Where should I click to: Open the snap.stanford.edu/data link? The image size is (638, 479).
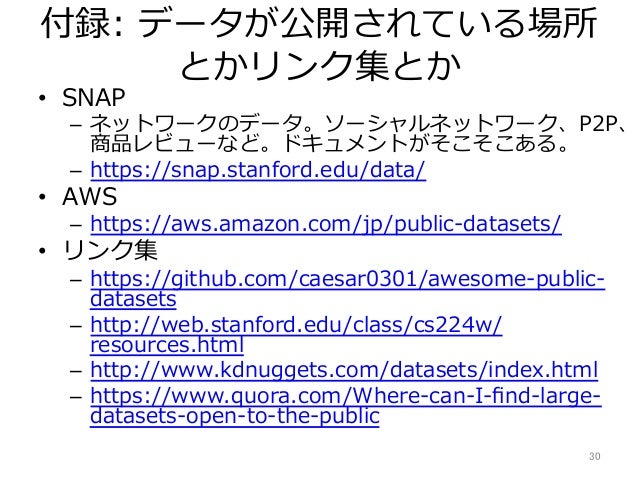(258, 170)
